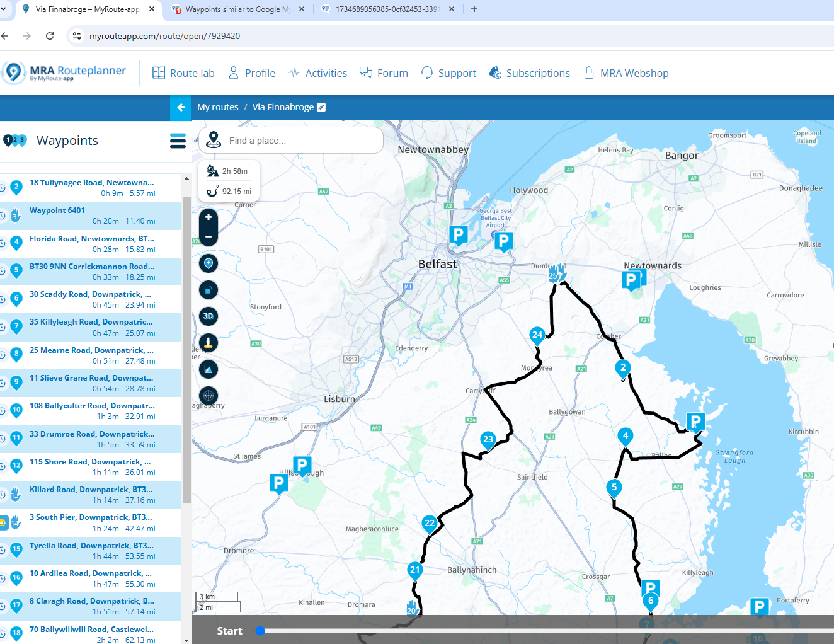
Task: Open the browser tab search dropdown
Action: tap(4, 9)
